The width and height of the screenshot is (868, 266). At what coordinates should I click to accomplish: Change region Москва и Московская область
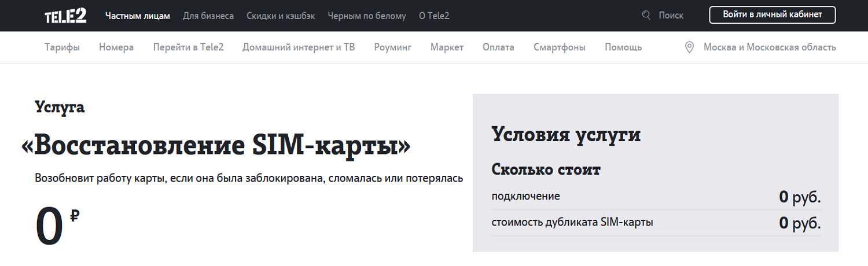tap(770, 47)
